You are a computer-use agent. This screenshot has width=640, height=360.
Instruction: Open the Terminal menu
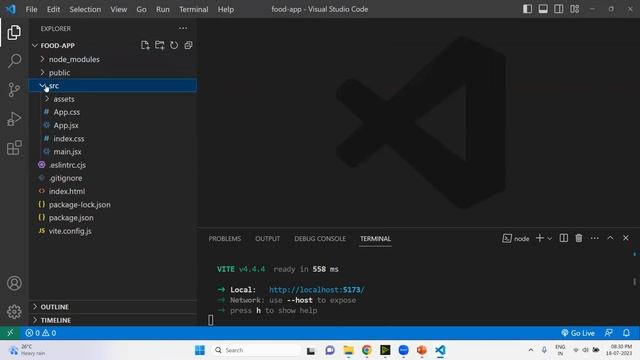tap(193, 9)
